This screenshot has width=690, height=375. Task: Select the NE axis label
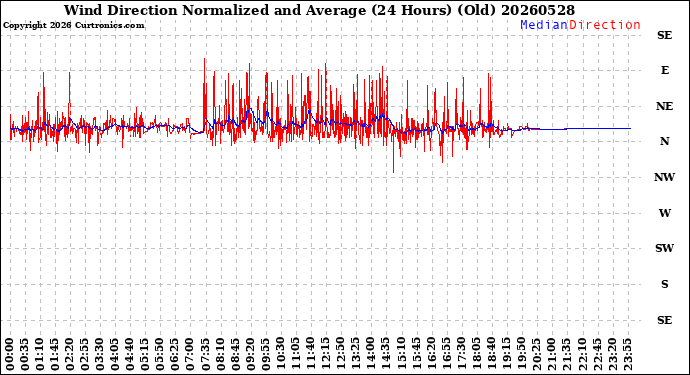point(664,107)
